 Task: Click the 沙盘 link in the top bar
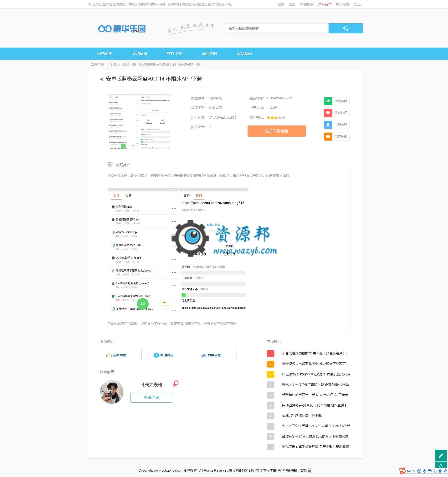coord(357,4)
